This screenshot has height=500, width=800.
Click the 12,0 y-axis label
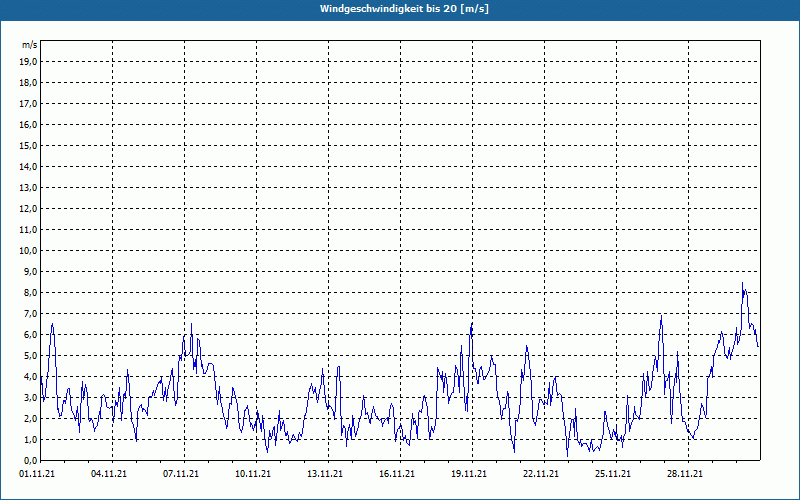[x=29, y=209]
